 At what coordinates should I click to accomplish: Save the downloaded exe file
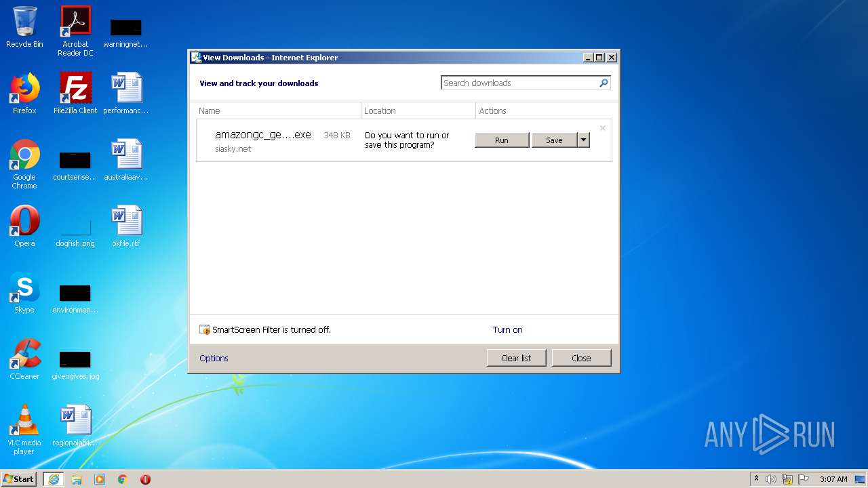pos(554,140)
